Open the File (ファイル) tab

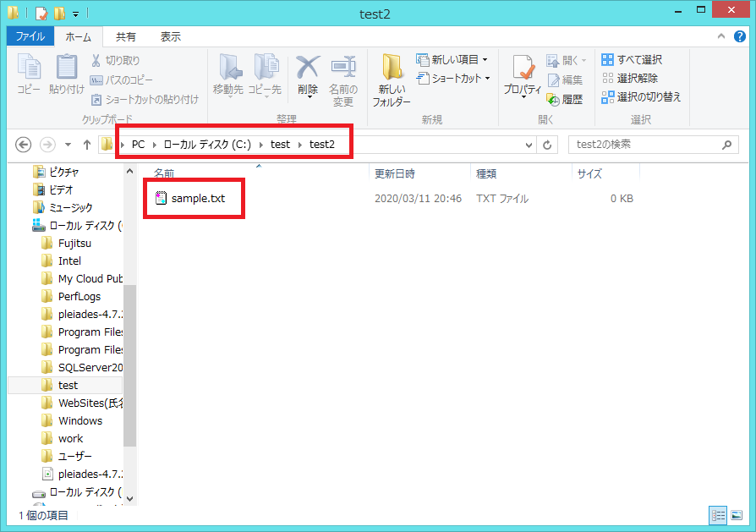30,36
